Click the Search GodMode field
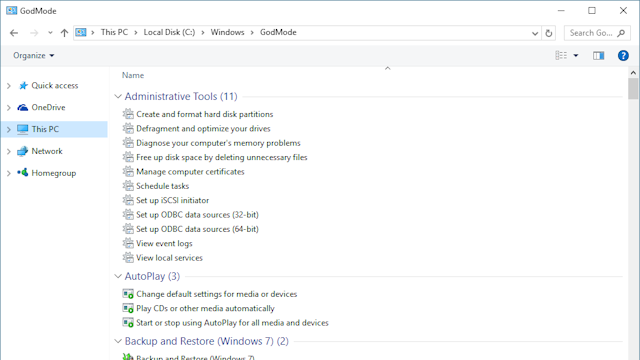 tap(596, 33)
